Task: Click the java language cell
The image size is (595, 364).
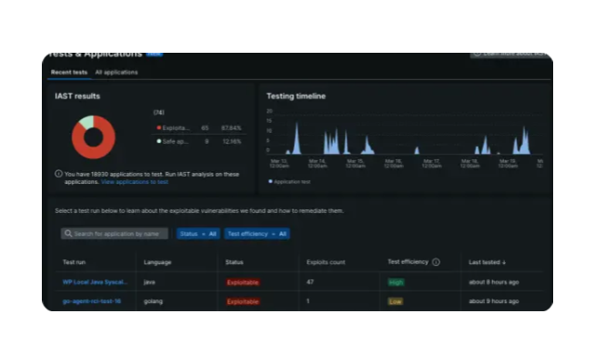Action: click(x=149, y=282)
